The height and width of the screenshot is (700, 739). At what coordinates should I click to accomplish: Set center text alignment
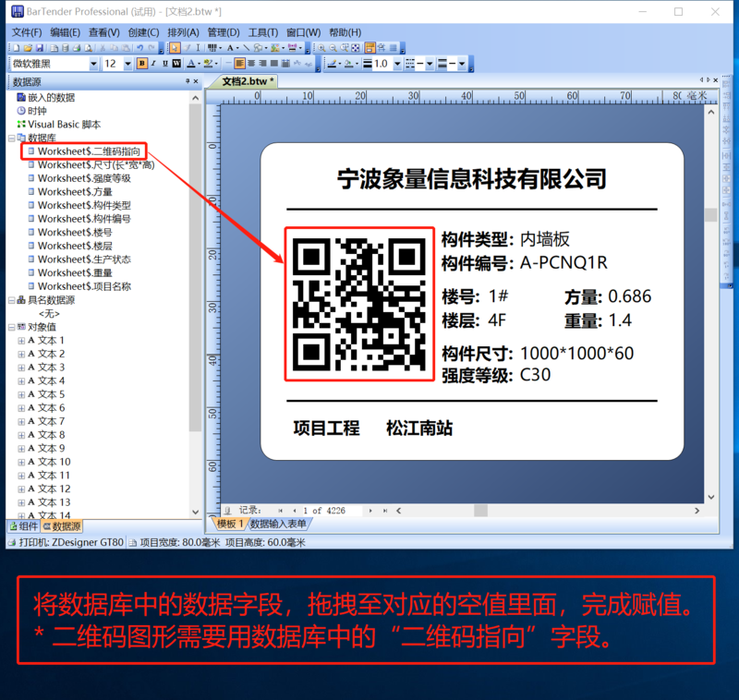click(251, 64)
